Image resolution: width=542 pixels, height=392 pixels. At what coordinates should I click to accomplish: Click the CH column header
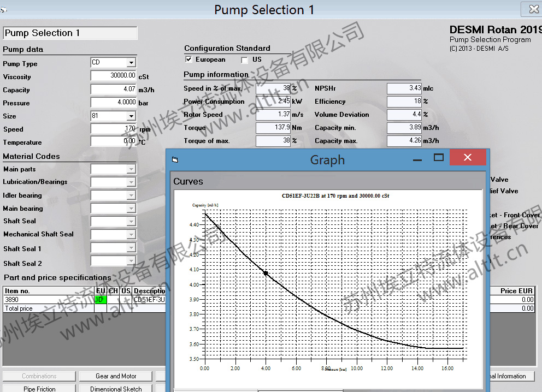[x=114, y=291]
